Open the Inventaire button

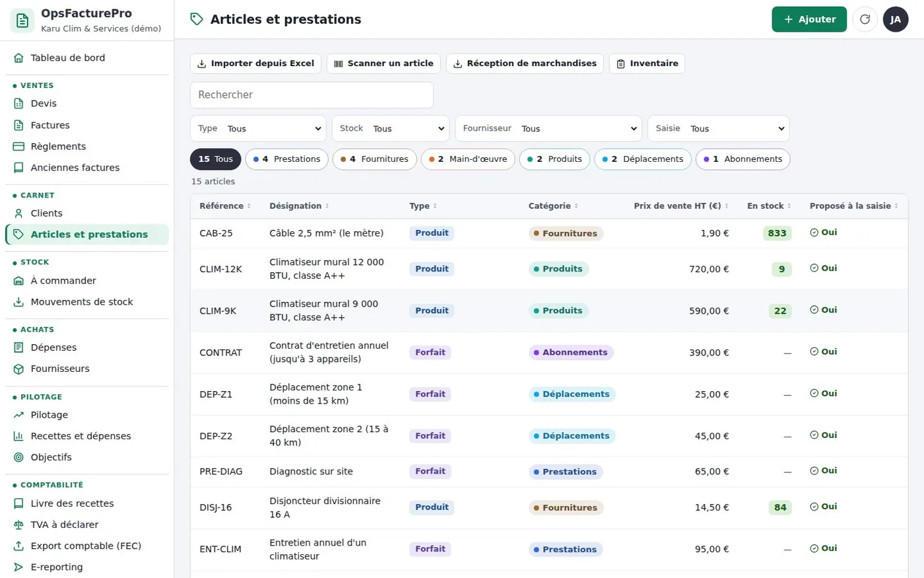point(647,63)
